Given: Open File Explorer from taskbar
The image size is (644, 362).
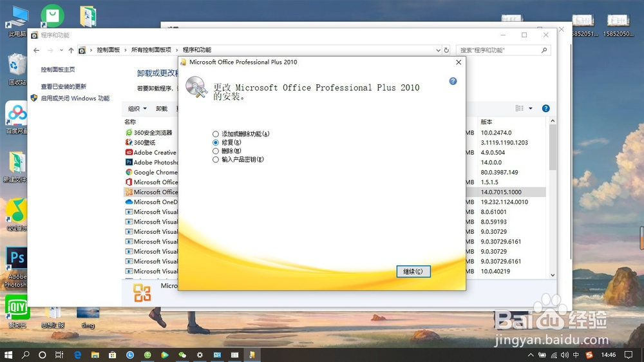Looking at the screenshot, I should tap(95, 355).
